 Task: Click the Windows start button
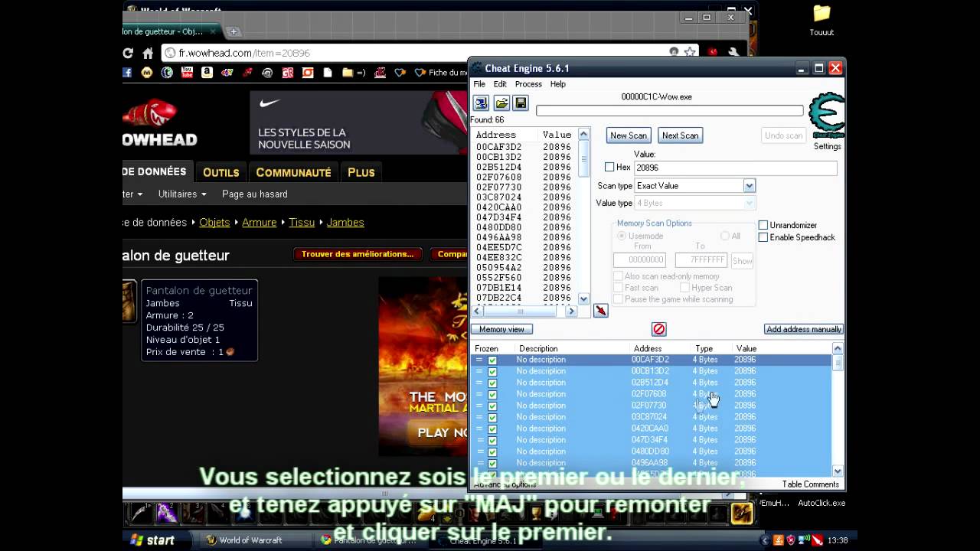[154, 540]
